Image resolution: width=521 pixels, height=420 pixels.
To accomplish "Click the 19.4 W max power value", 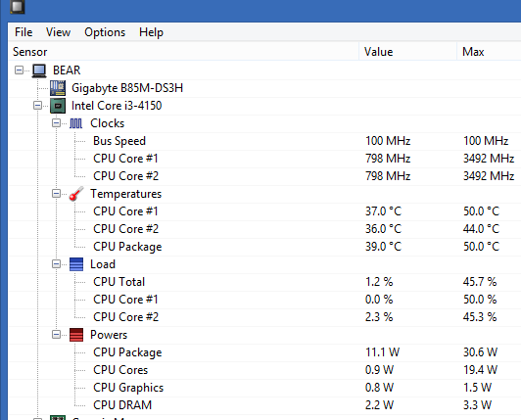I will pos(480,370).
